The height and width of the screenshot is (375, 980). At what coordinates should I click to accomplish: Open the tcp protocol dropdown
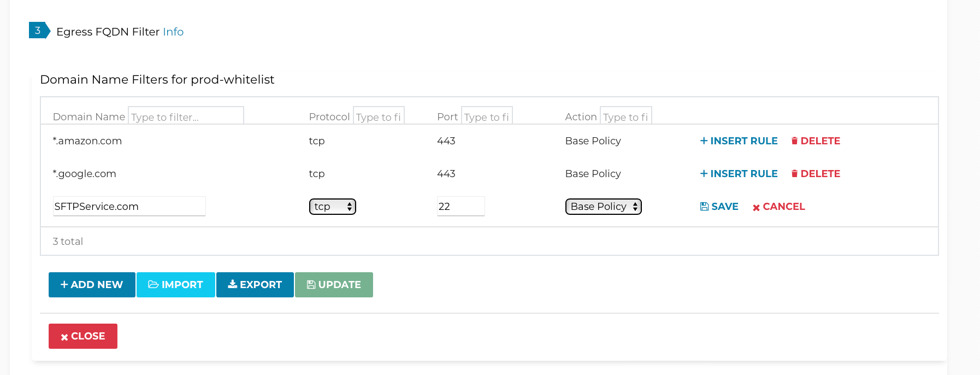(x=332, y=206)
